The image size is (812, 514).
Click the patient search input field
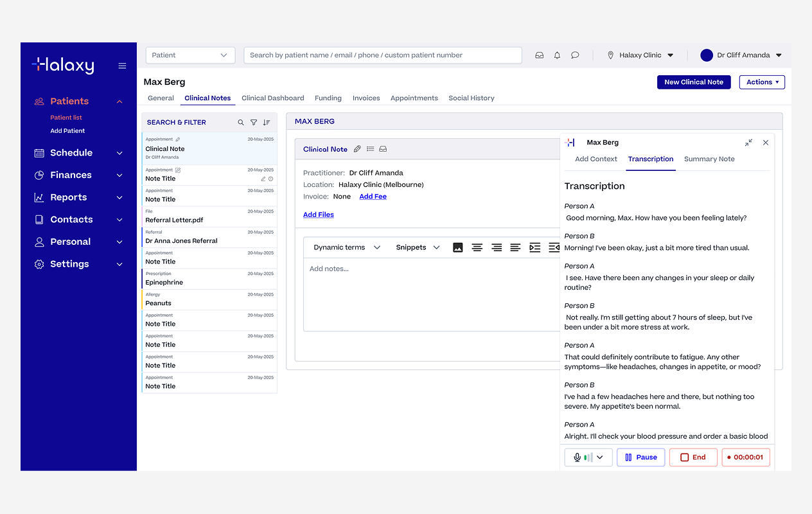pyautogui.click(x=383, y=55)
